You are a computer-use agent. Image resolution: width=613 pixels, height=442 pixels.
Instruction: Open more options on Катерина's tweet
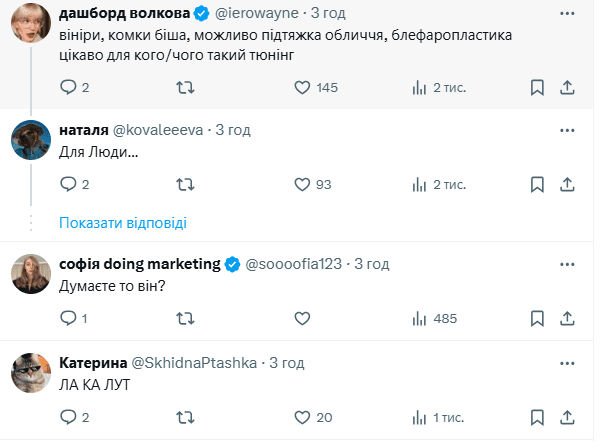tap(568, 362)
